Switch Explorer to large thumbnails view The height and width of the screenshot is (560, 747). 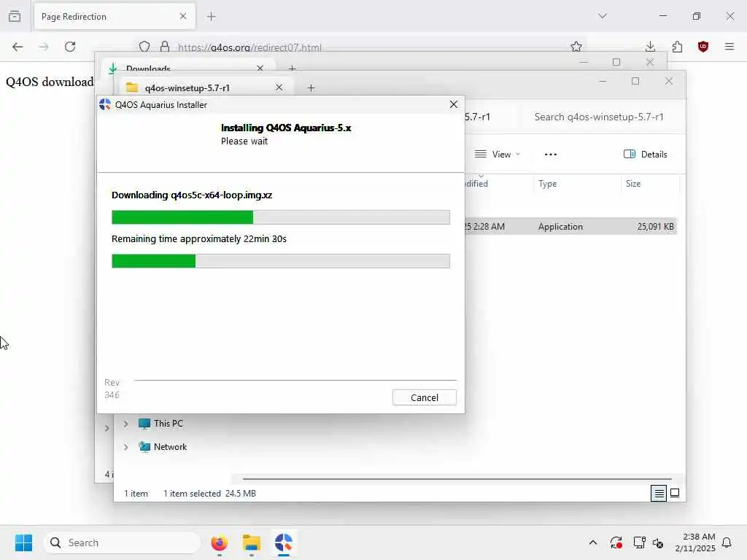675,494
